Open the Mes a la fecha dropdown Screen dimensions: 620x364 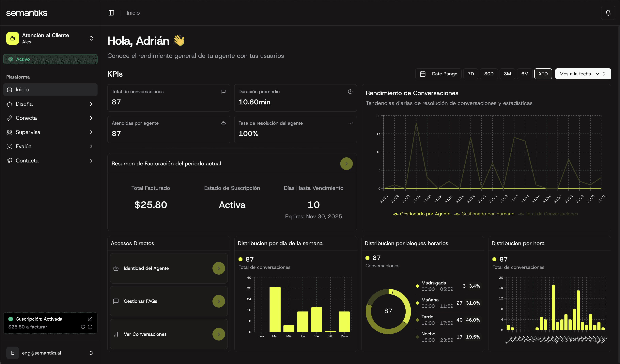pyautogui.click(x=583, y=74)
